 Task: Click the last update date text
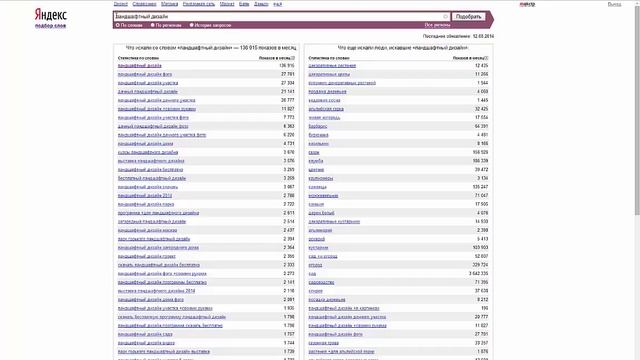[x=458, y=36]
